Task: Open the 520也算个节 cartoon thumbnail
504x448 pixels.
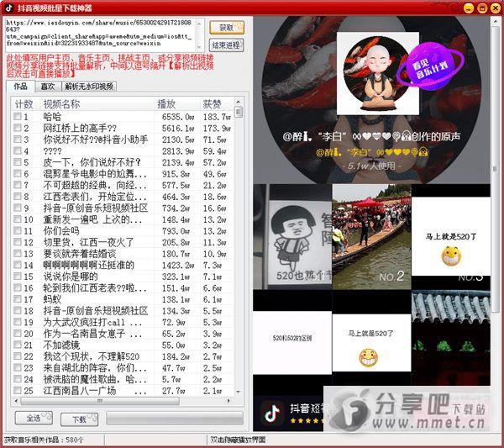Action: pos(292,237)
